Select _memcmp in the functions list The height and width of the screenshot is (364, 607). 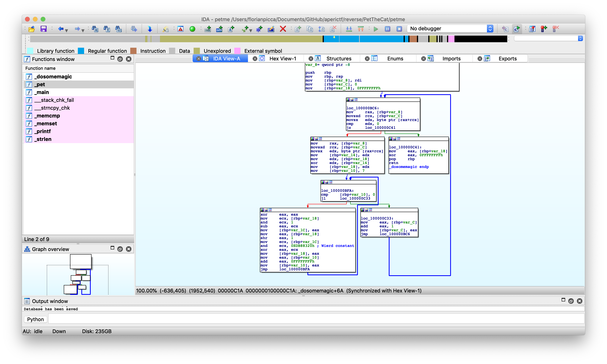[x=78, y=116]
